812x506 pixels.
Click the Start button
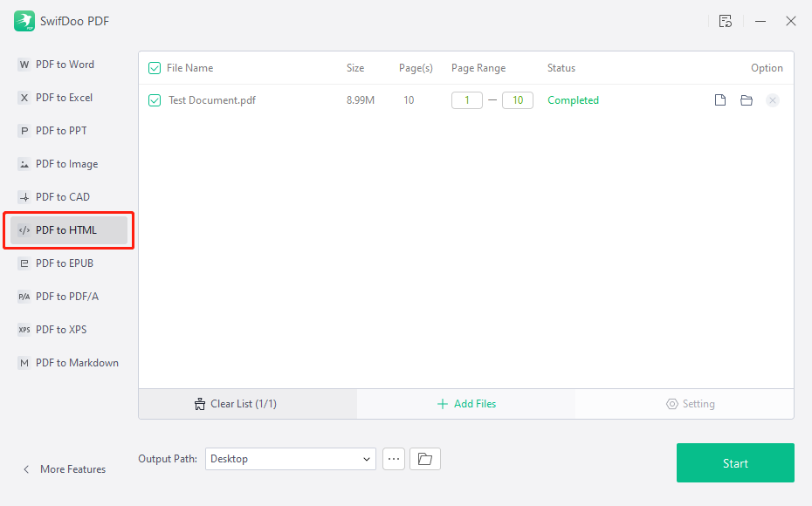735,463
